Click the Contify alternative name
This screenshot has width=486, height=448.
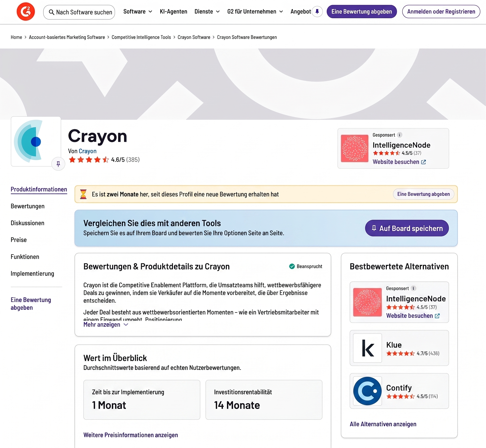(399, 388)
